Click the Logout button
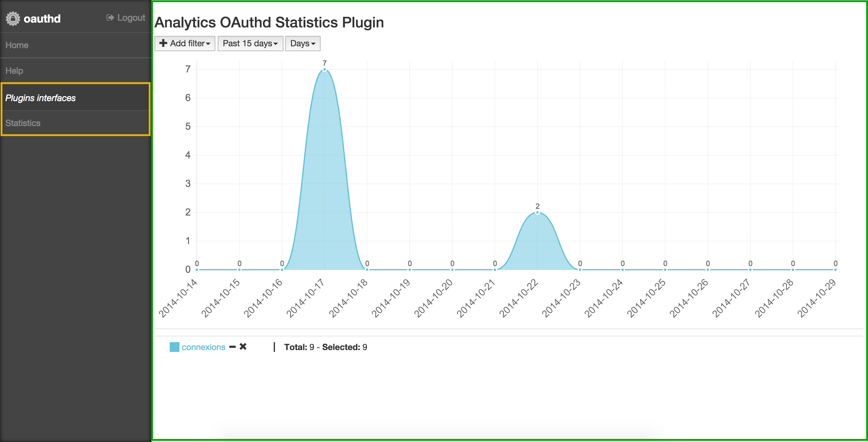This screenshot has width=868, height=442. click(124, 17)
